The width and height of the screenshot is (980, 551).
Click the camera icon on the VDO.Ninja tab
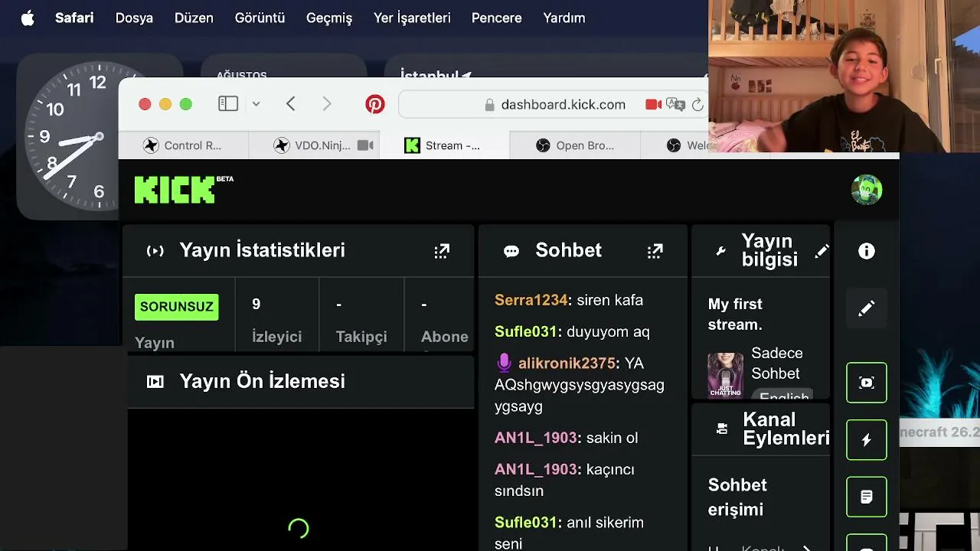365,145
